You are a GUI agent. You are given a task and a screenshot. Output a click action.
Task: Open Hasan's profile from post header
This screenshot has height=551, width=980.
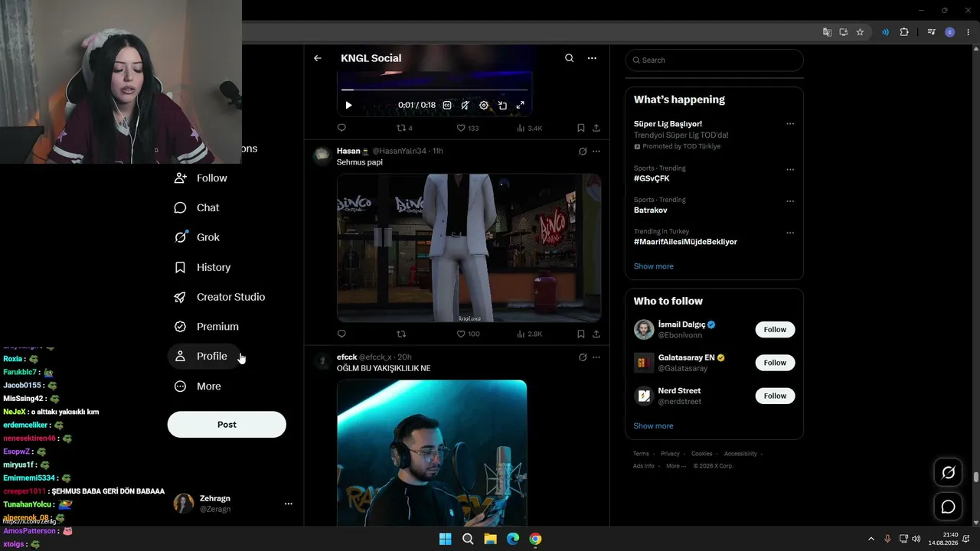[x=349, y=151]
